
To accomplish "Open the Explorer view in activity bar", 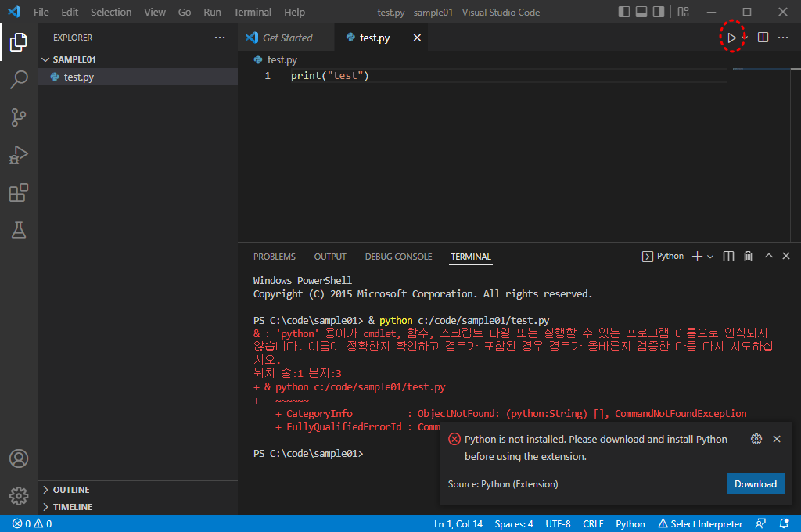I will 19,42.
